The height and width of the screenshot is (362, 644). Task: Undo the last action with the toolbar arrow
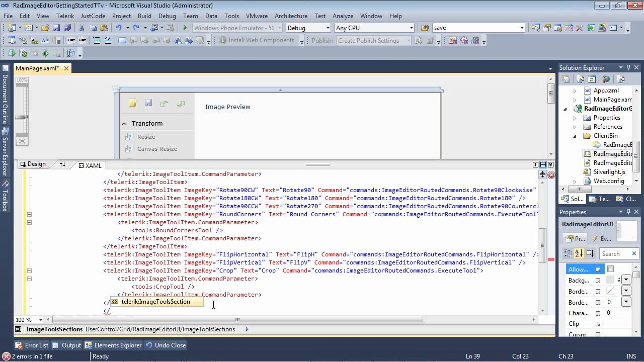click(x=118, y=28)
